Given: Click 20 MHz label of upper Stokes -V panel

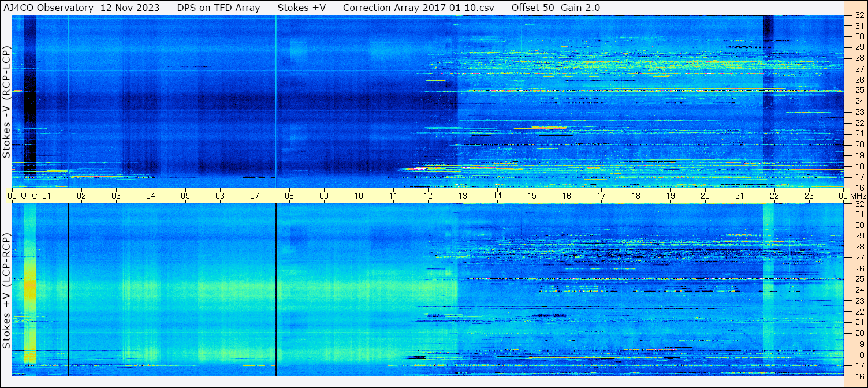Looking at the screenshot, I should tap(859, 144).
